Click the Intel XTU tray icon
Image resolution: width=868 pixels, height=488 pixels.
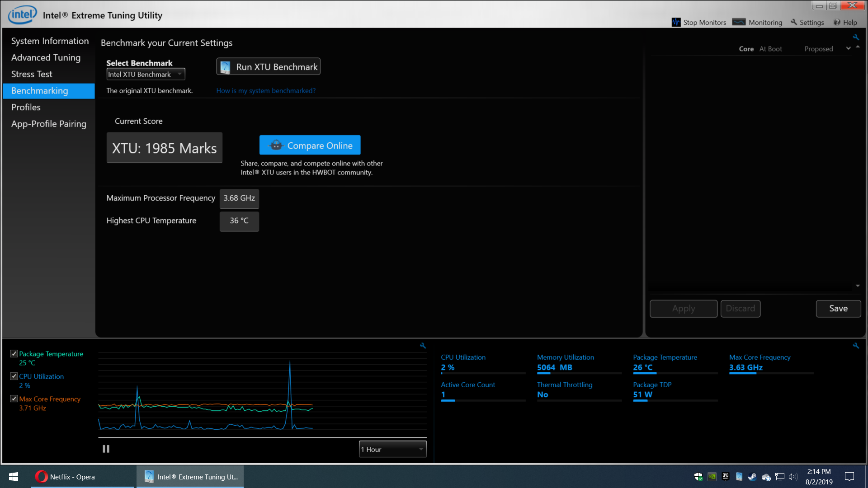pyautogui.click(x=739, y=477)
